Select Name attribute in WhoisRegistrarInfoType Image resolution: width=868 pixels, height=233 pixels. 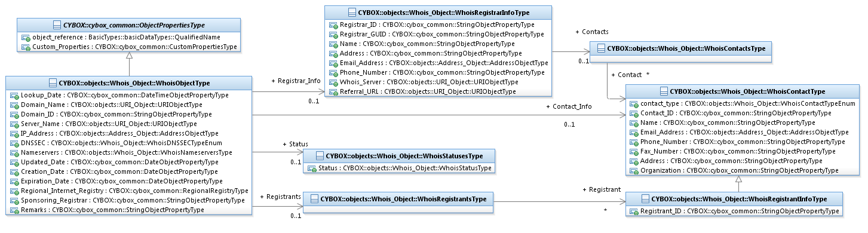click(427, 44)
